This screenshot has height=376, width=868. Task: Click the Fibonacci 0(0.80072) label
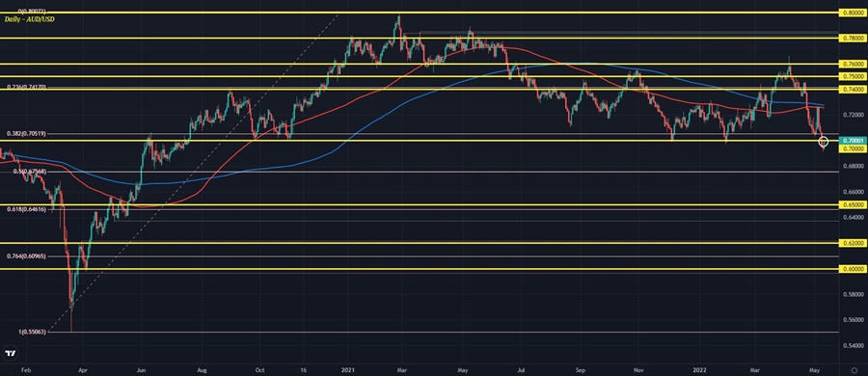(32, 11)
